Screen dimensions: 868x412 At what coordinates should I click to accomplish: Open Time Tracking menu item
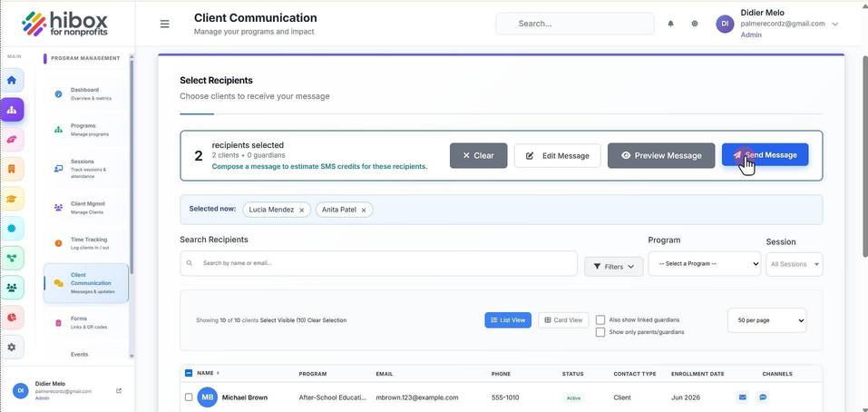[86, 243]
